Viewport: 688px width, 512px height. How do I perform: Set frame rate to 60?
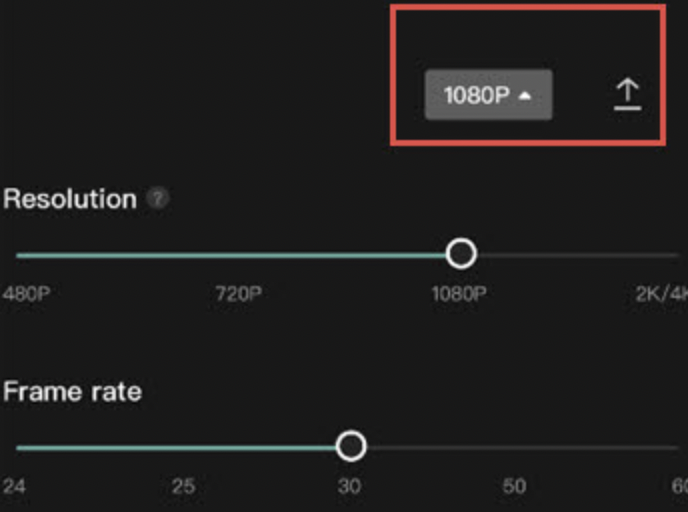(x=678, y=487)
